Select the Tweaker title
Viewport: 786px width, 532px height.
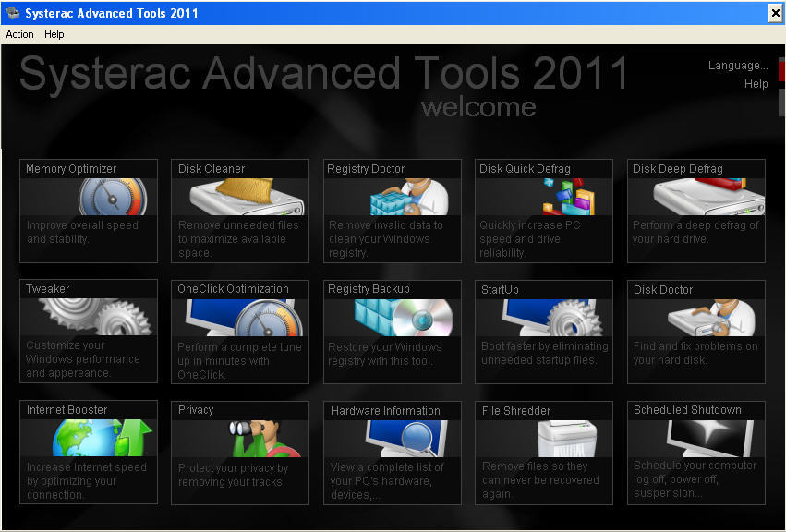click(48, 289)
